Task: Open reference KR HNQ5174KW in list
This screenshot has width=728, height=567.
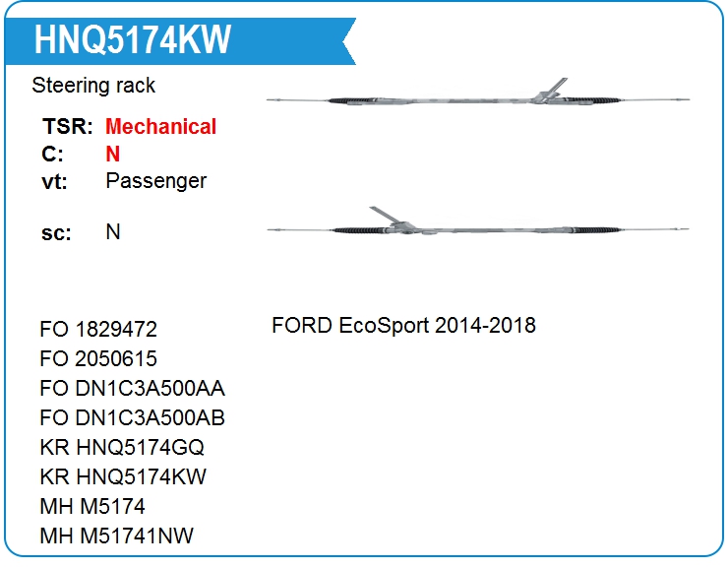Action: coord(123,476)
